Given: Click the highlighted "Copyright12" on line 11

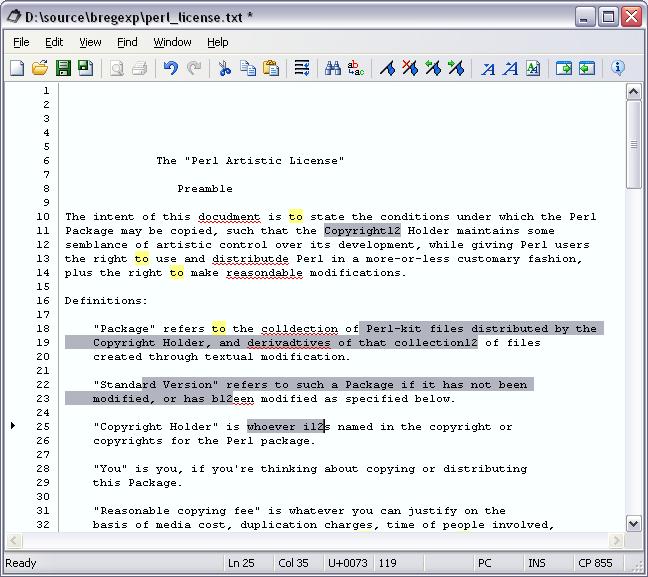Looking at the screenshot, I should (x=362, y=231).
